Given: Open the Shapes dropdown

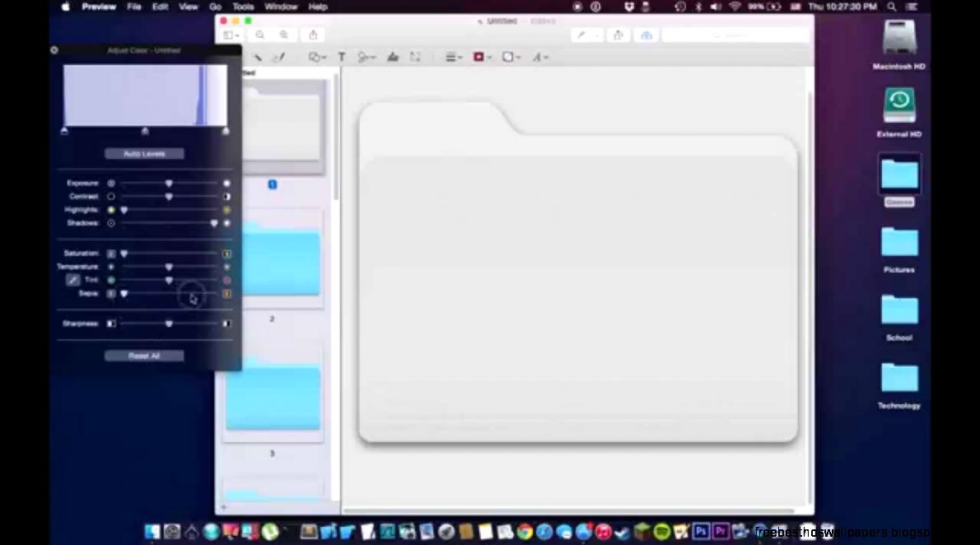Looking at the screenshot, I should click(316, 57).
